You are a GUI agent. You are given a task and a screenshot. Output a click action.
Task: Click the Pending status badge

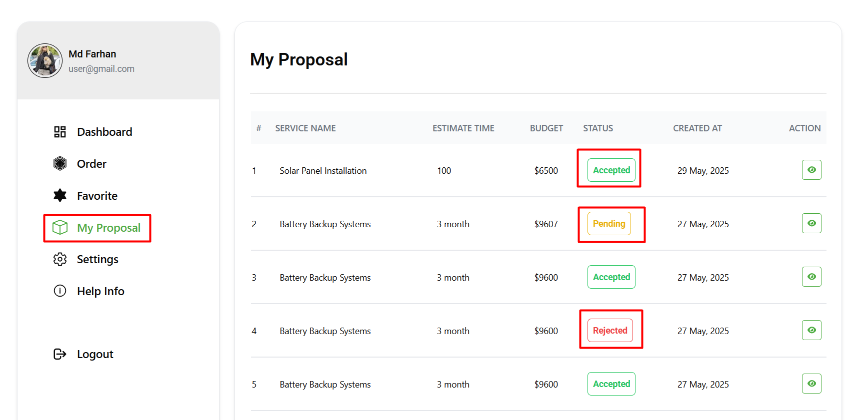609,224
